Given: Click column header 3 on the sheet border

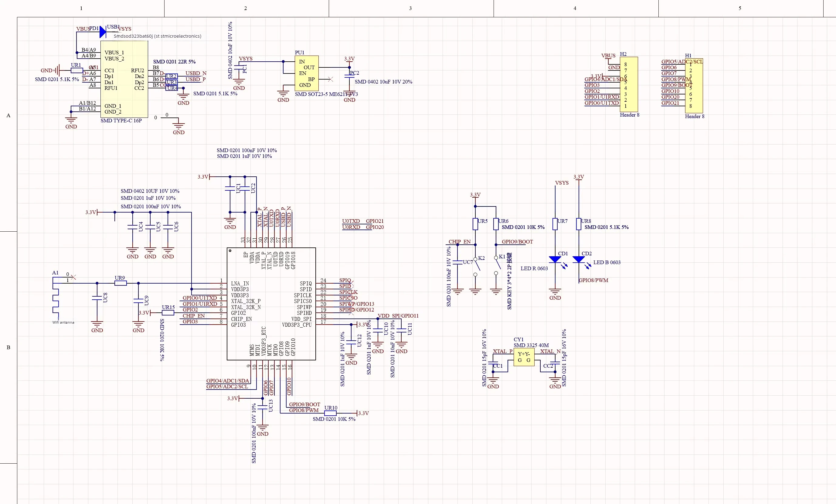Looking at the screenshot, I should pos(410,8).
